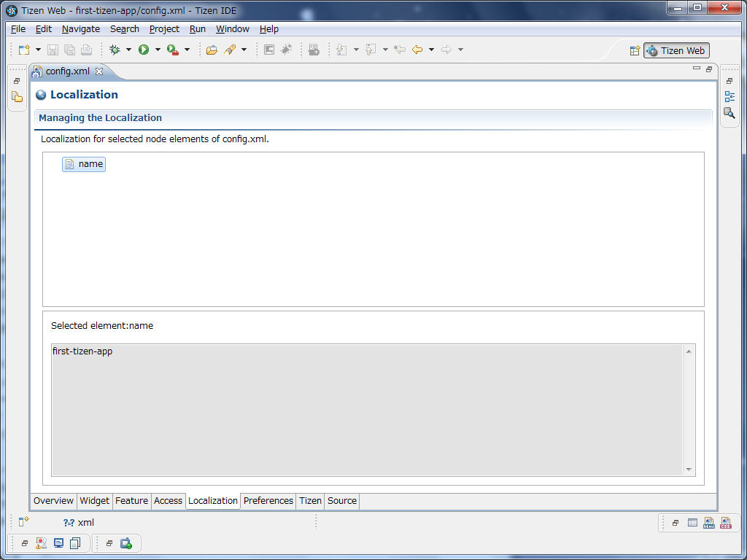Viewport: 747px width, 560px height.
Task: Select the Tizen Web perspective button
Action: pos(676,50)
